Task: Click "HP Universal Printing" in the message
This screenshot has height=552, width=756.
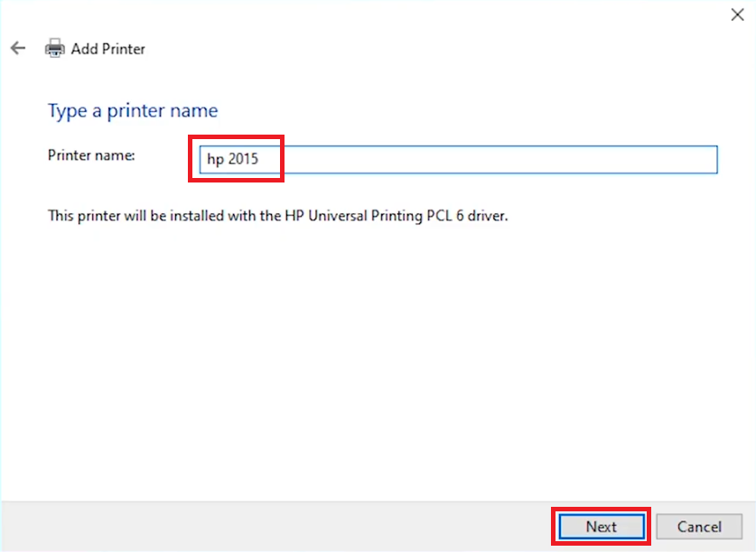Action: tap(354, 216)
